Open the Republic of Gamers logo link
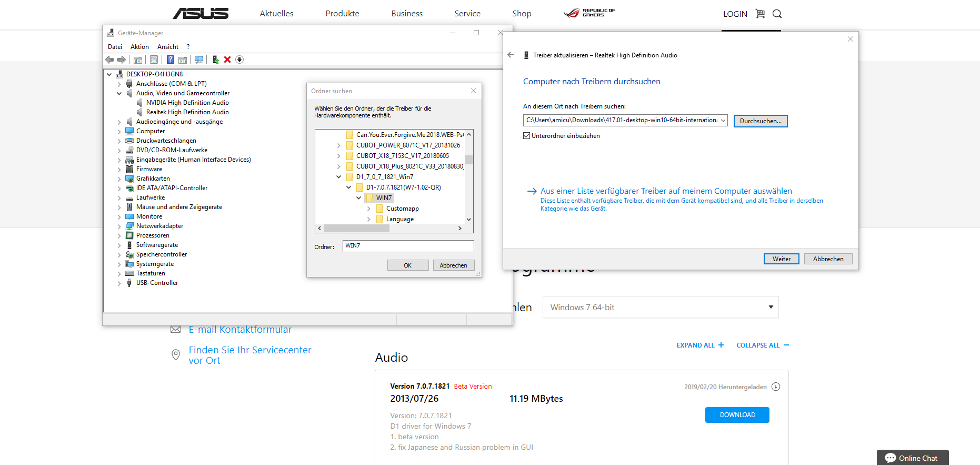Image resolution: width=980 pixels, height=465 pixels. click(589, 13)
